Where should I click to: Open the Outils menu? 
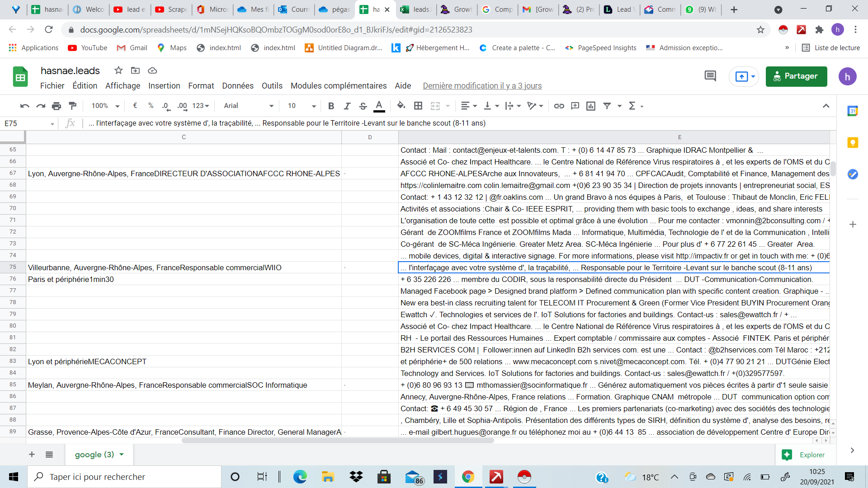coord(272,86)
